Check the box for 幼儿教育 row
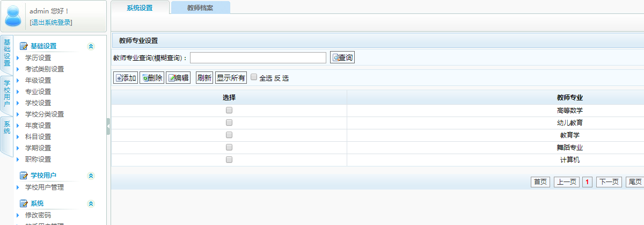 229,122
